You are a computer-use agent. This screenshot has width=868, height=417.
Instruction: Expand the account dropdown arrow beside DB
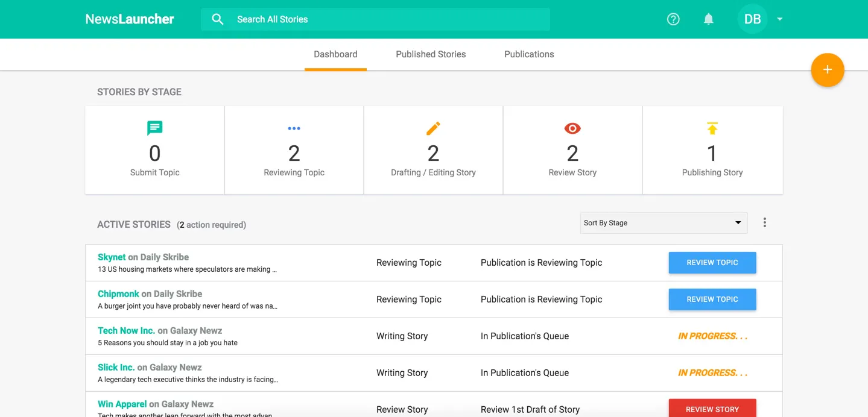click(x=779, y=19)
